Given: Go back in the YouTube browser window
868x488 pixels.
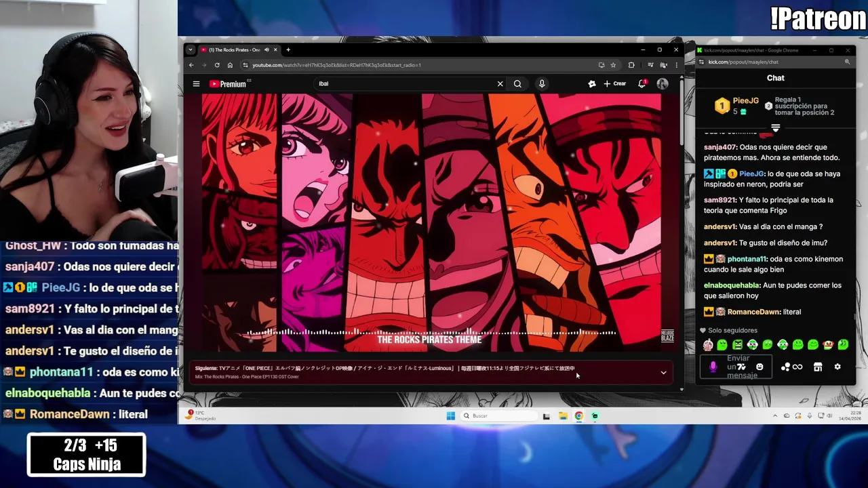Looking at the screenshot, I should click(191, 65).
